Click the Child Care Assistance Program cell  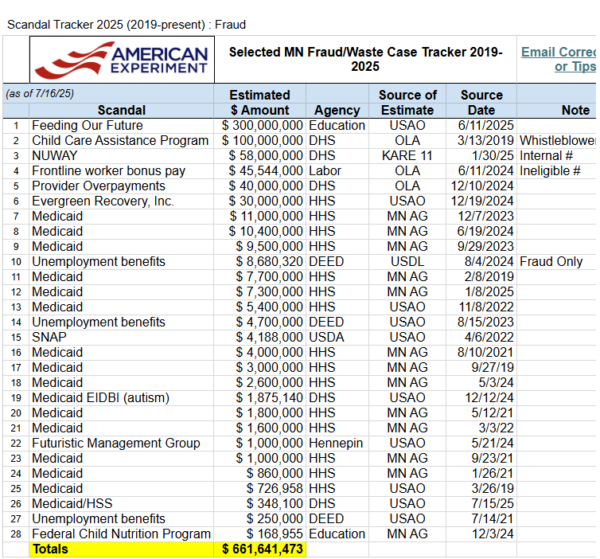(121, 140)
